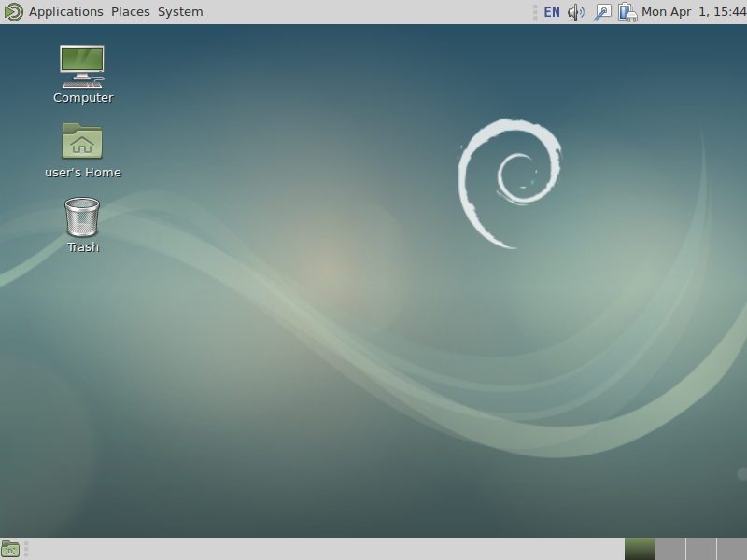Select the user's Home folder icon
The width and height of the screenshot is (747, 560).
pos(82,142)
